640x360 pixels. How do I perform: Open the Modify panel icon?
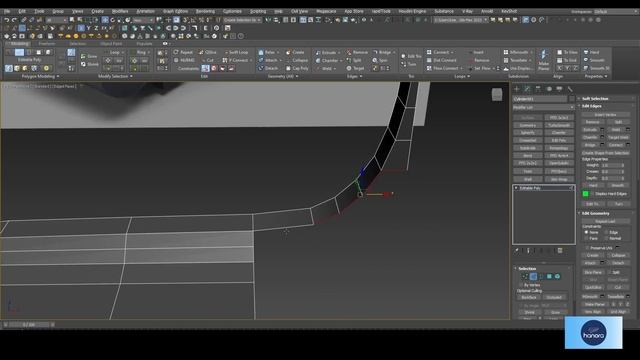[x=527, y=89]
